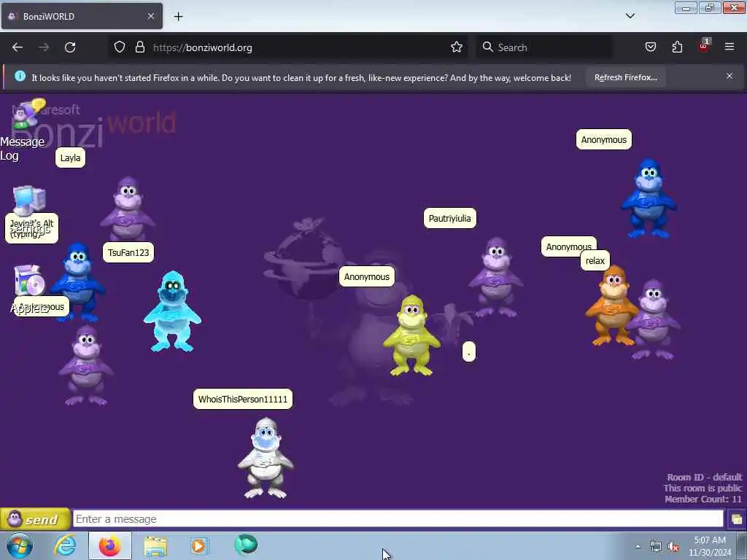The width and height of the screenshot is (747, 560).
Task: Reload the BonziWORLD page
Action: coord(70,47)
